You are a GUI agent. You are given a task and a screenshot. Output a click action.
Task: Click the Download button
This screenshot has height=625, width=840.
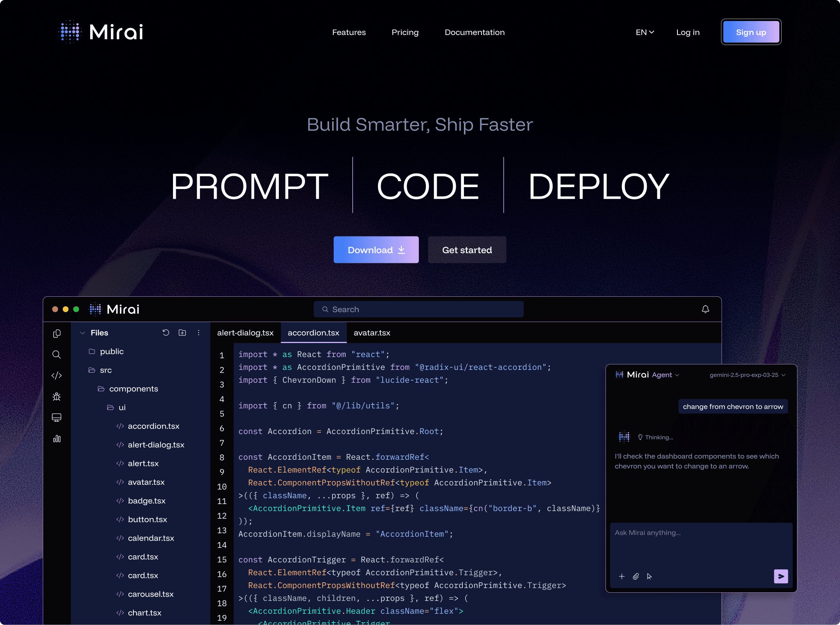tap(376, 250)
